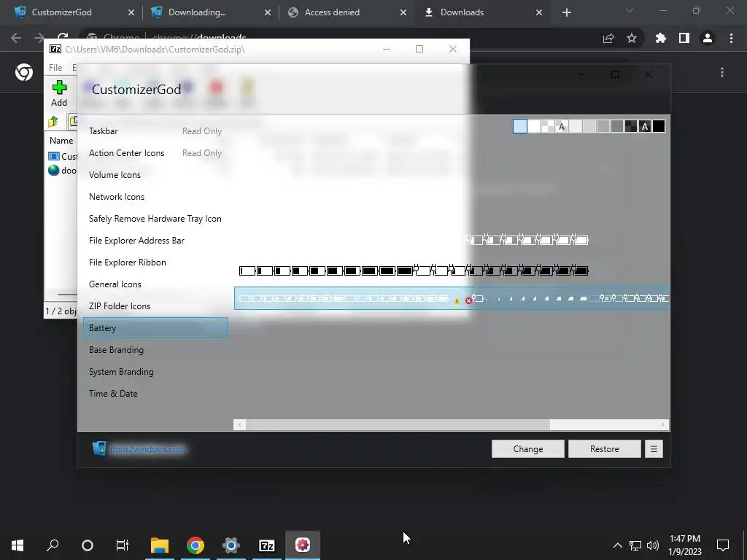Select the Battery category
Screen dimensions: 747x560
[x=155, y=327]
